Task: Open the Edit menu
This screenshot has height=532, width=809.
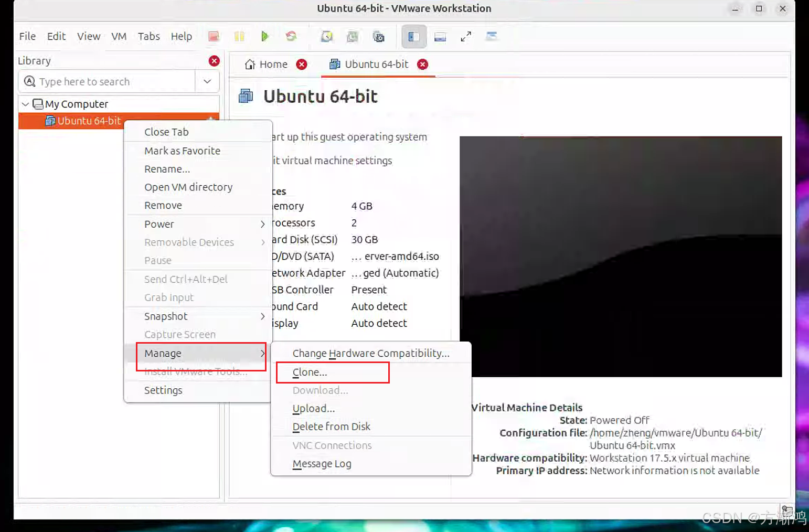Action: (x=56, y=36)
